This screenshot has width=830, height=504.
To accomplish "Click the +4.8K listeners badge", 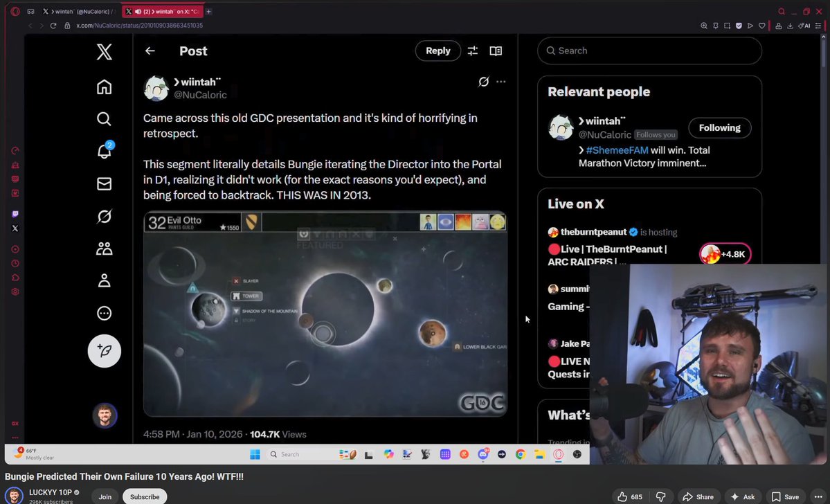I will (725, 254).
